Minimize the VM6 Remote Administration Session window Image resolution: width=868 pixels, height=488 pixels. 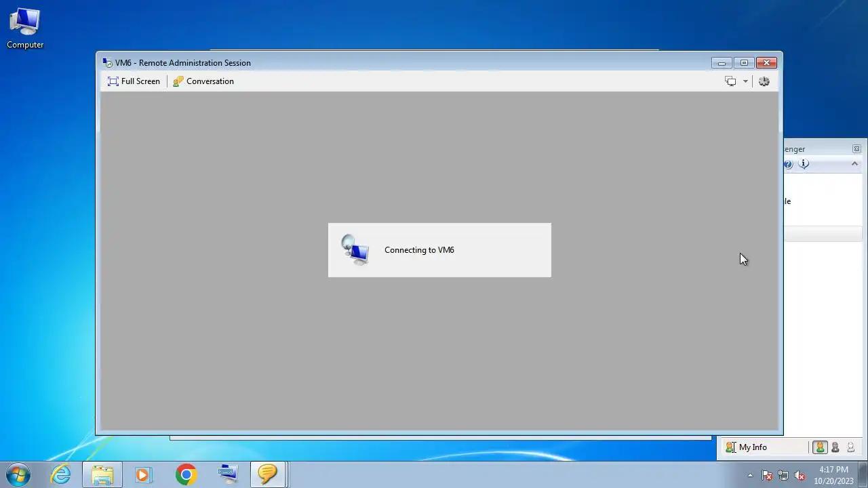722,63
